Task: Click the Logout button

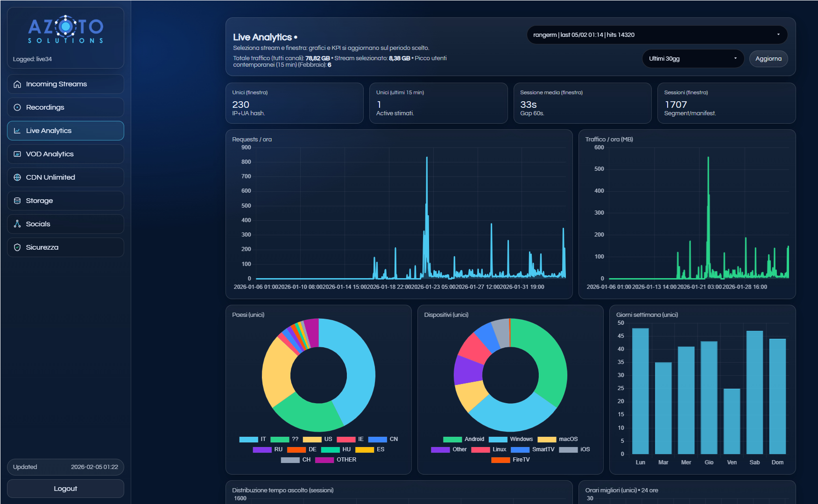Action: click(x=65, y=489)
